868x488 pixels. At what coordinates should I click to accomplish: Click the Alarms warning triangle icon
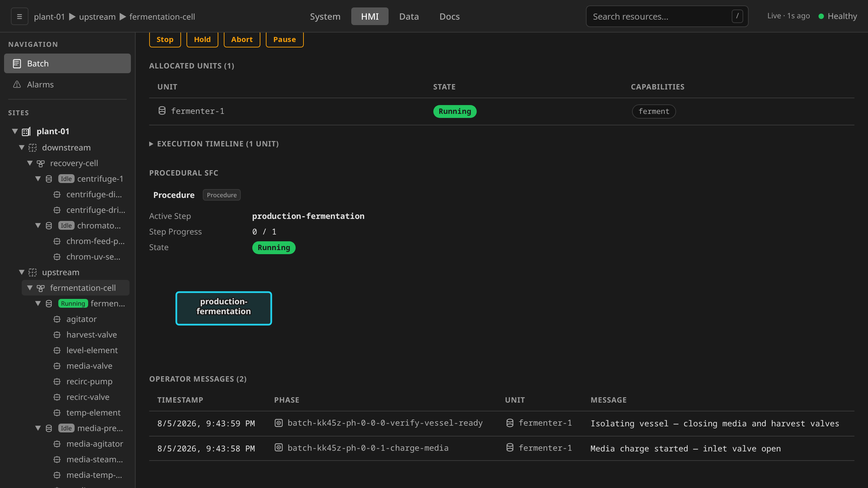click(x=17, y=84)
